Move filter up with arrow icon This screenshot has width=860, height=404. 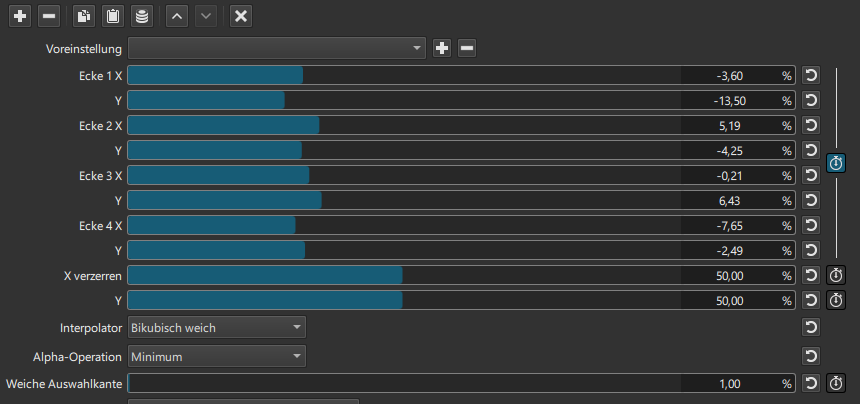(x=176, y=16)
